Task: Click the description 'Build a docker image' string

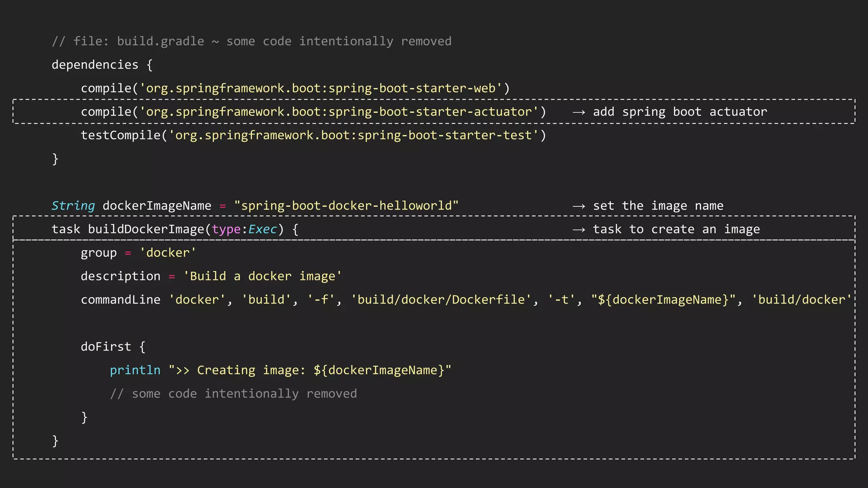Action: pyautogui.click(x=262, y=276)
